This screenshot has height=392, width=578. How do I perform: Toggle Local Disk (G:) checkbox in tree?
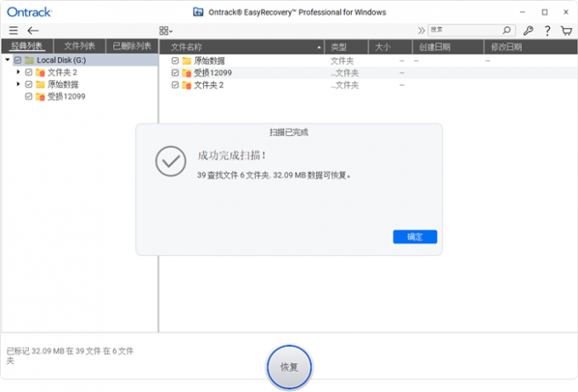coord(18,60)
